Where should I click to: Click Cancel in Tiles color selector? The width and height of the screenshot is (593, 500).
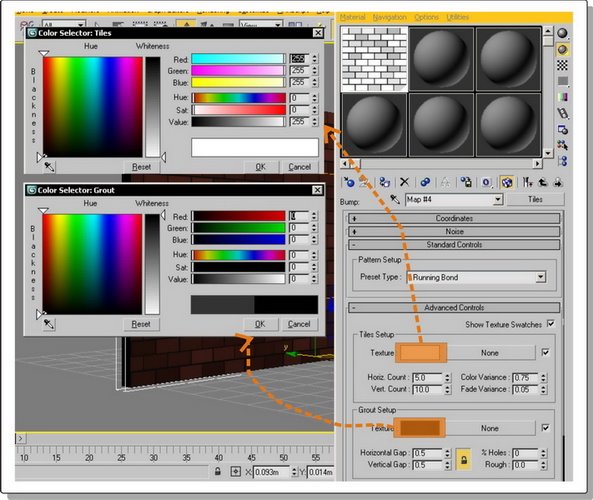click(x=300, y=167)
